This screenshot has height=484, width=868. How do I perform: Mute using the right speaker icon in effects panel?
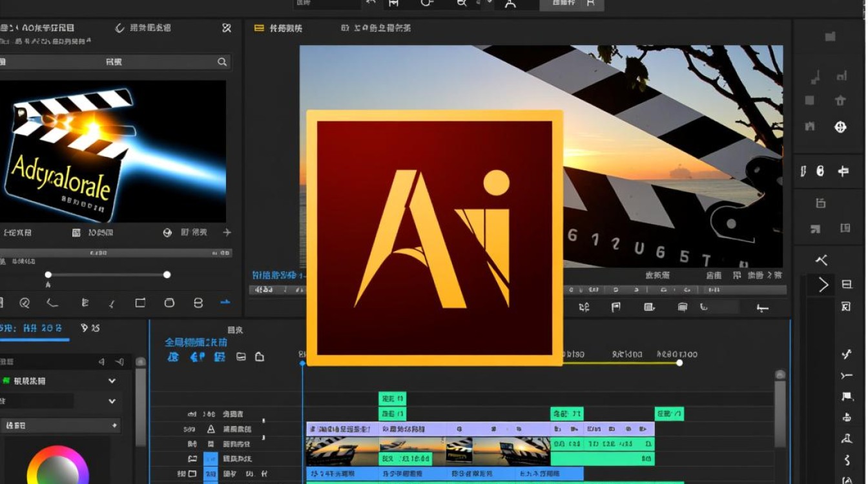click(119, 362)
